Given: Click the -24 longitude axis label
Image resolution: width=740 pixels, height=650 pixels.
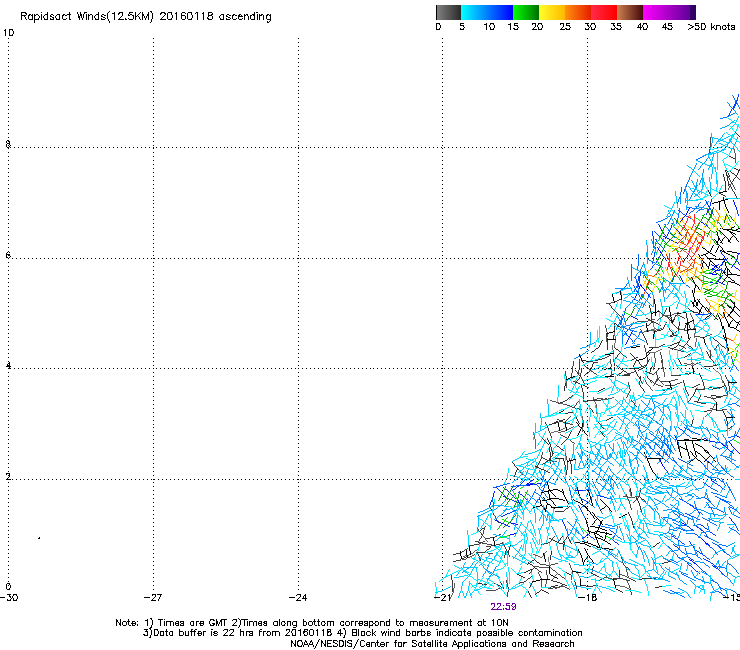Looking at the screenshot, I should [298, 598].
